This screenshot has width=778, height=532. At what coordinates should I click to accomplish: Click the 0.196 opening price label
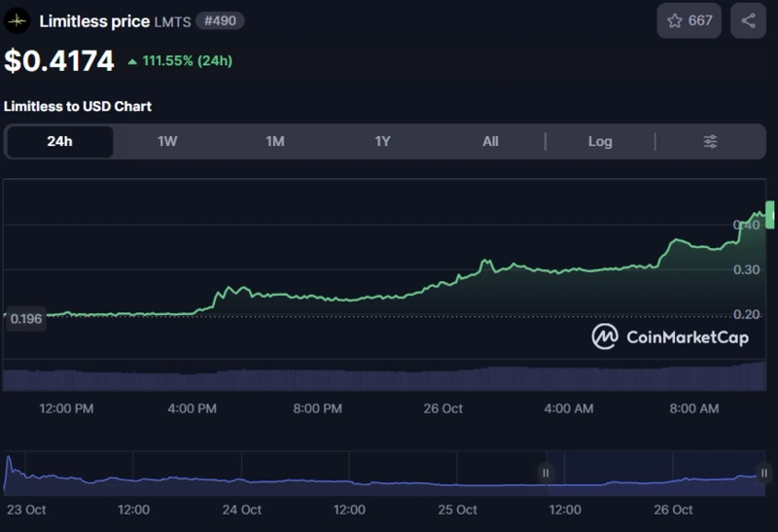[25, 319]
